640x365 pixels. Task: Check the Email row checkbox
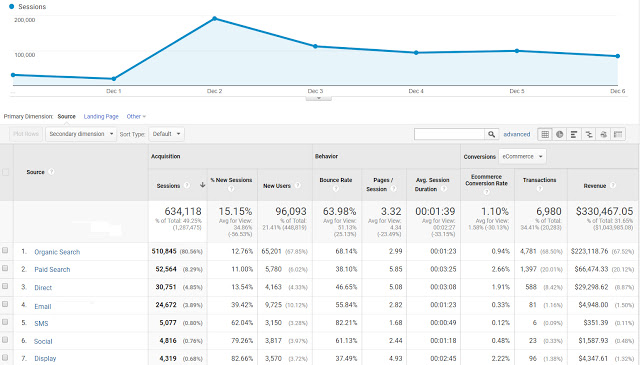coord(5,304)
